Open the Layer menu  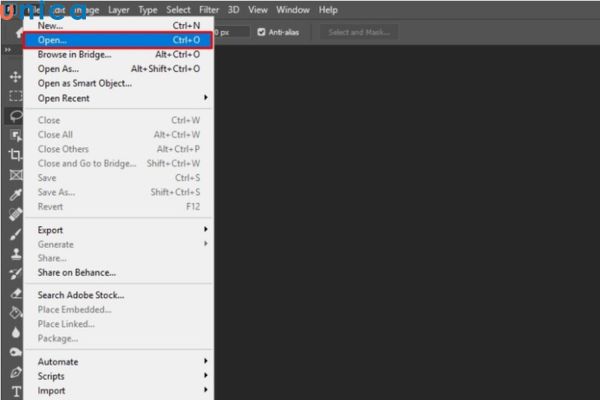(x=119, y=10)
